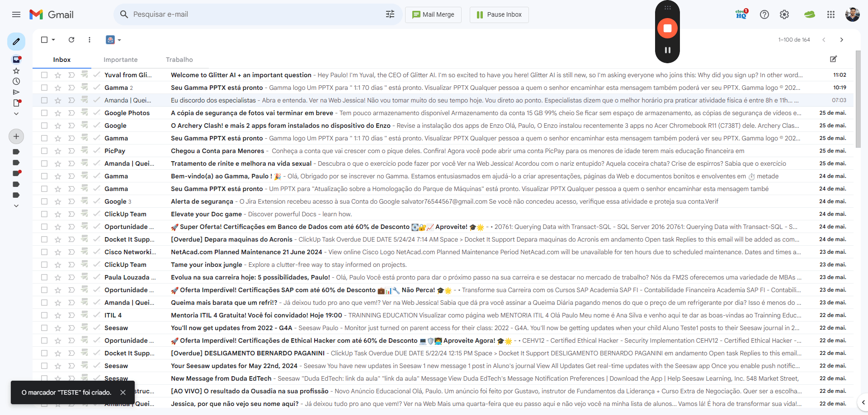
Task: Star the ClickUp Team Elevate email
Action: click(x=58, y=214)
